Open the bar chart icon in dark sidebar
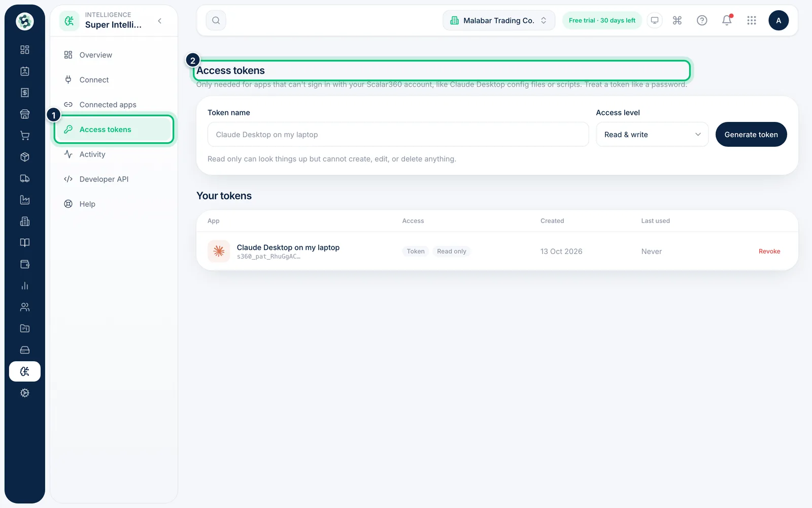This screenshot has width=812, height=508. click(24, 285)
